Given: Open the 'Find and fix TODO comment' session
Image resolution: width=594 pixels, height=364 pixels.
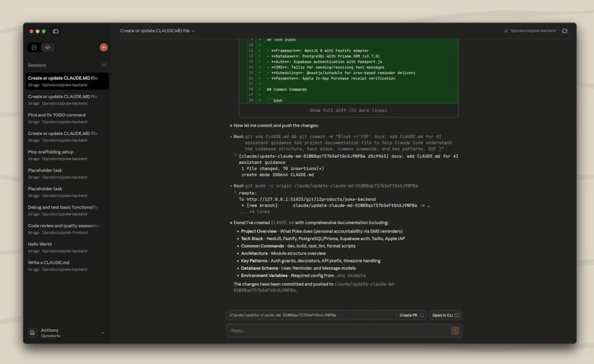Looking at the screenshot, I should (67, 118).
